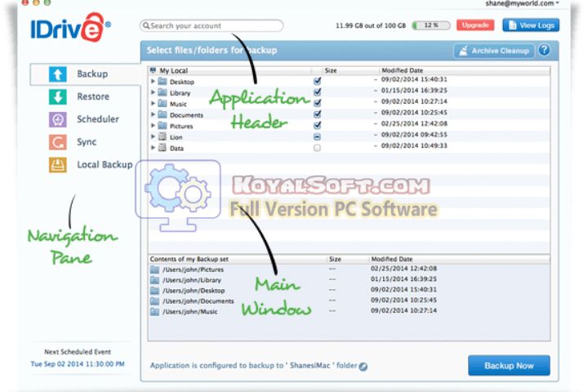
Task: Expand the Documents folder tree node
Action: pyautogui.click(x=153, y=114)
